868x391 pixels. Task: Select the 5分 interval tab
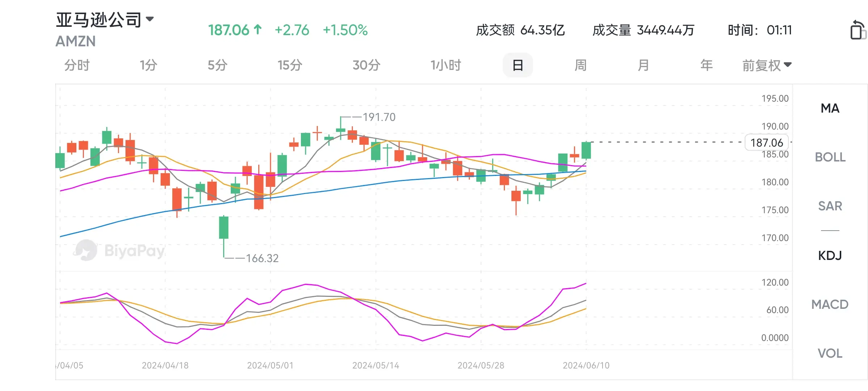217,66
